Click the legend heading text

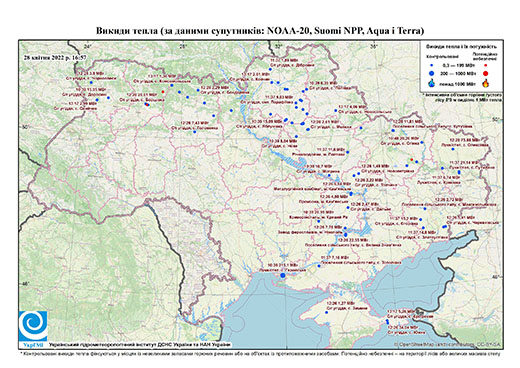coord(461,47)
